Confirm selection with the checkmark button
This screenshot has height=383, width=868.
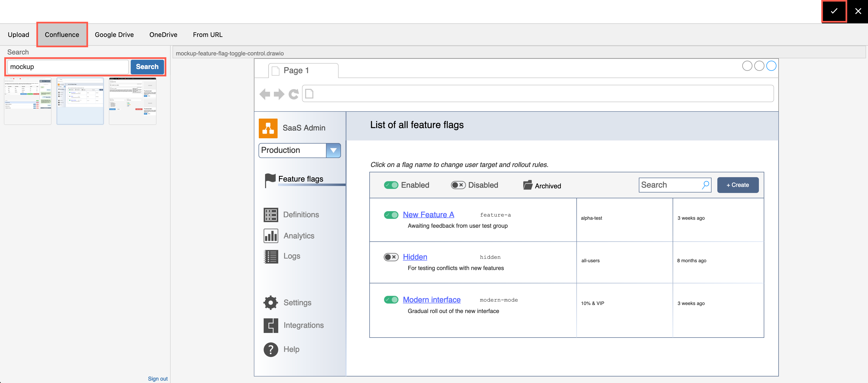click(834, 11)
